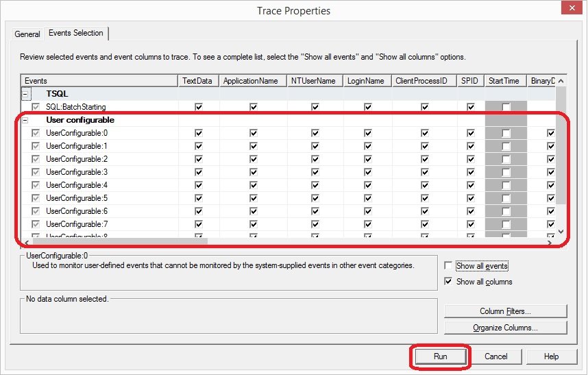The image size is (588, 375).
Task: Click the Run button
Action: 440,356
